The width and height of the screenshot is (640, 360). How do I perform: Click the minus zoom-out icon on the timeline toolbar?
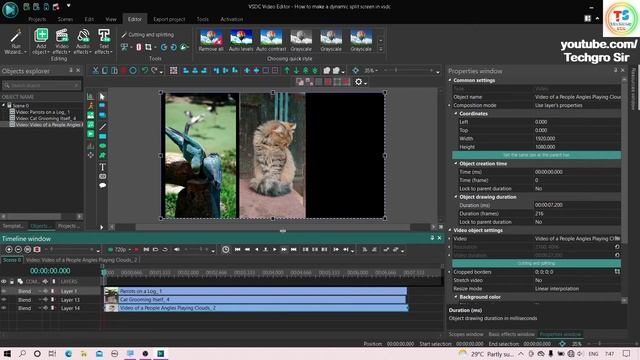pos(18,249)
